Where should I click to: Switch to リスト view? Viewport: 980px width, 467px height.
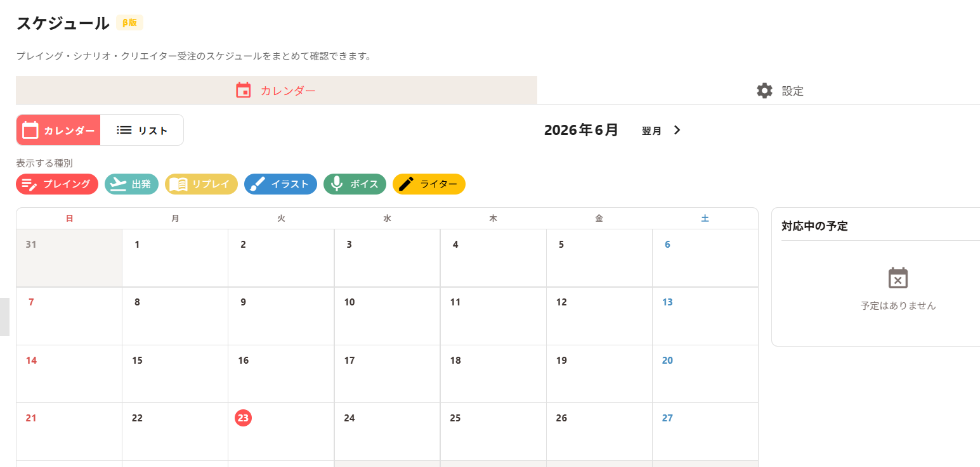[x=142, y=130]
